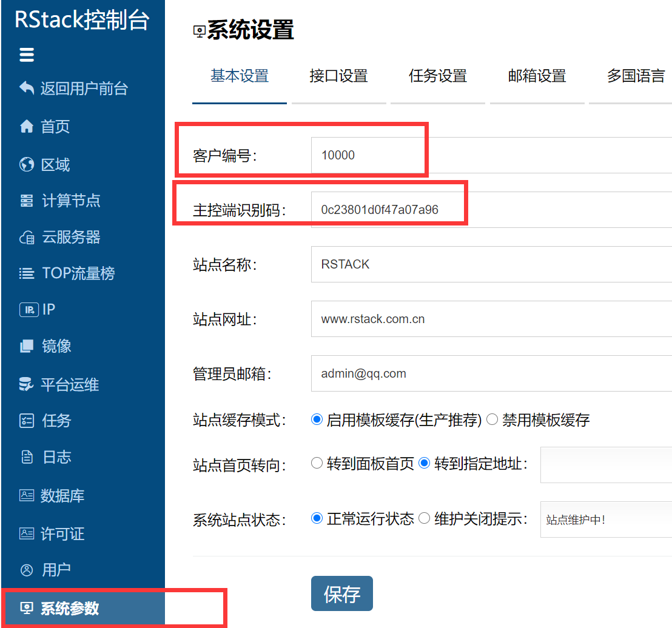Go to 首页 in sidebar
Screen dimensions: 672x628
pos(55,127)
